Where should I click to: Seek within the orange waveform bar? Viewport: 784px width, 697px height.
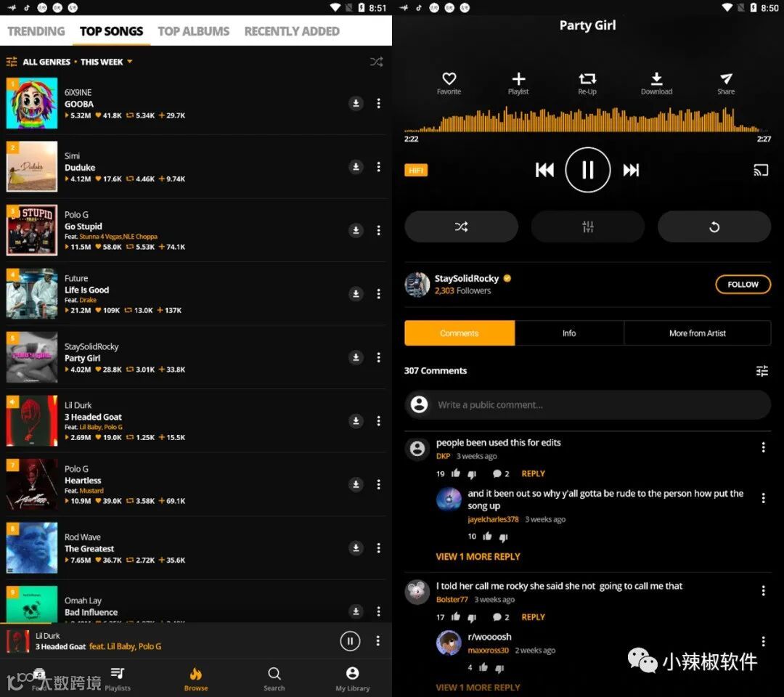click(587, 120)
